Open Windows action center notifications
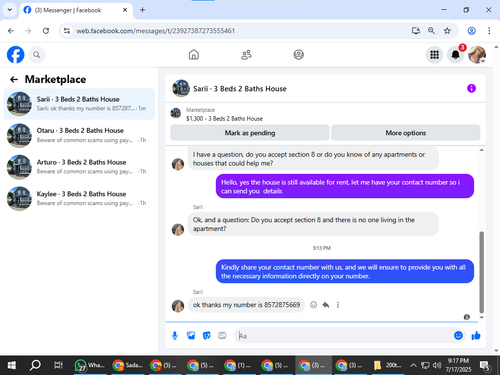The image size is (500, 375). 485,366
